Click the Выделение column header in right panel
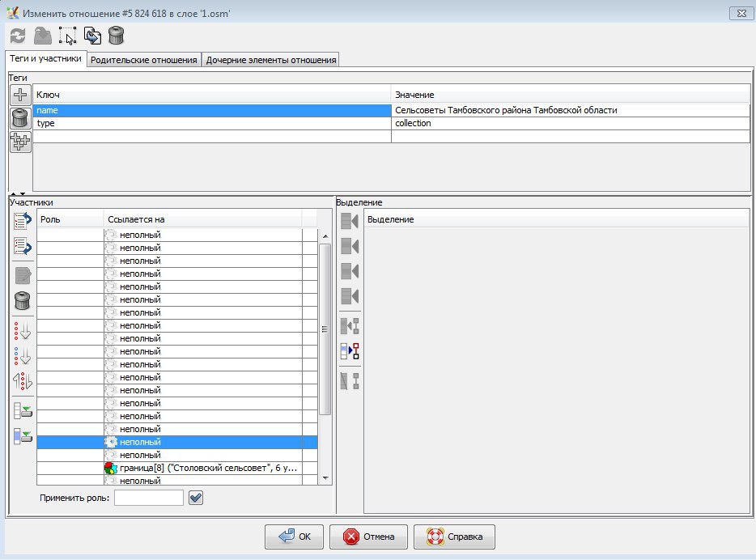 point(557,219)
